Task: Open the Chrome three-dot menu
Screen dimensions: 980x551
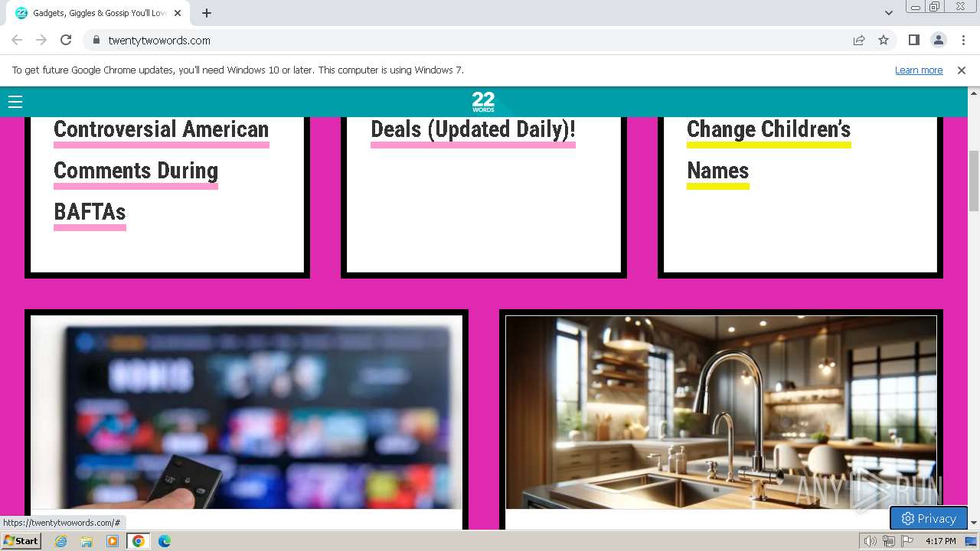Action: coord(963,40)
